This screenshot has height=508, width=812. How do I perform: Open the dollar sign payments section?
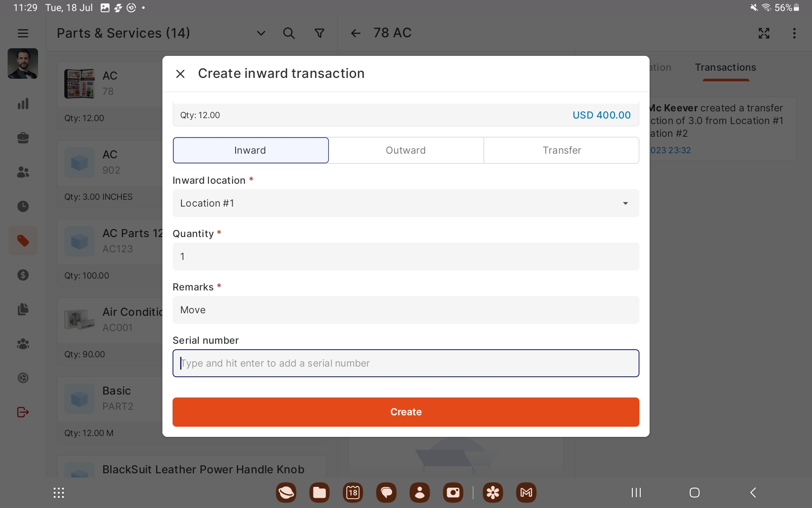(x=23, y=275)
